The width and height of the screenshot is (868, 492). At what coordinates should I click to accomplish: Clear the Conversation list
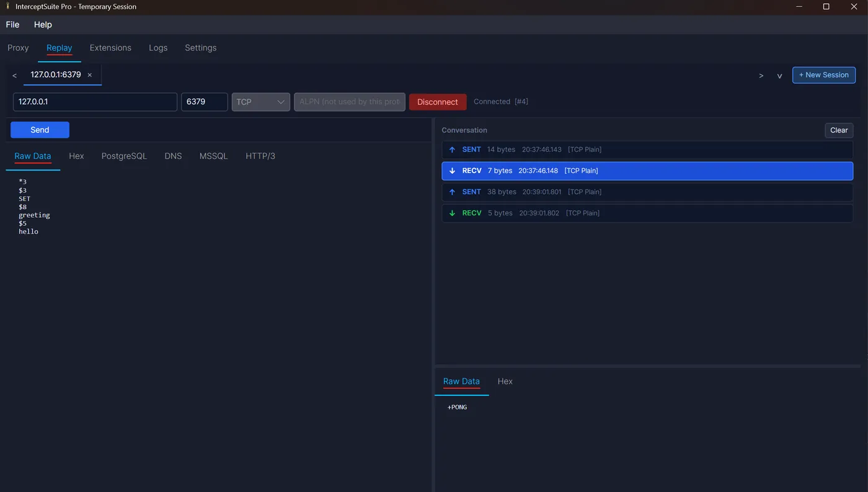839,130
